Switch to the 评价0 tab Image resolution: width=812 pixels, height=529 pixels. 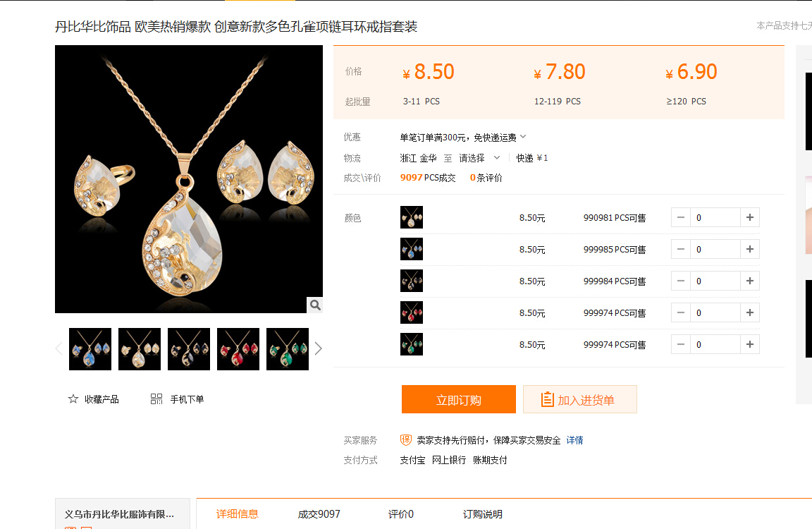tap(401, 514)
